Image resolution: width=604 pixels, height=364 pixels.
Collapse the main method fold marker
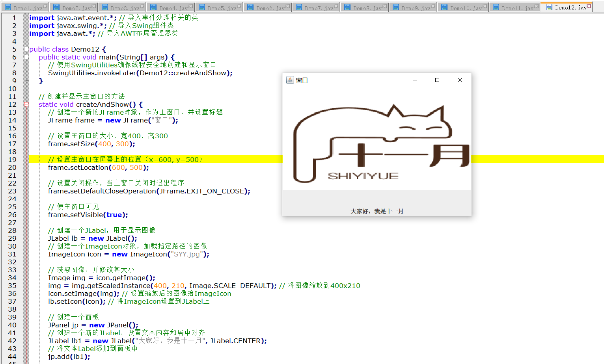pos(26,57)
